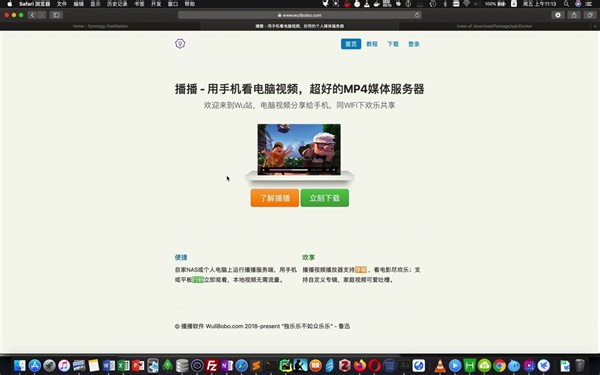Open Spotlight search in menu bar

pos(566,4)
